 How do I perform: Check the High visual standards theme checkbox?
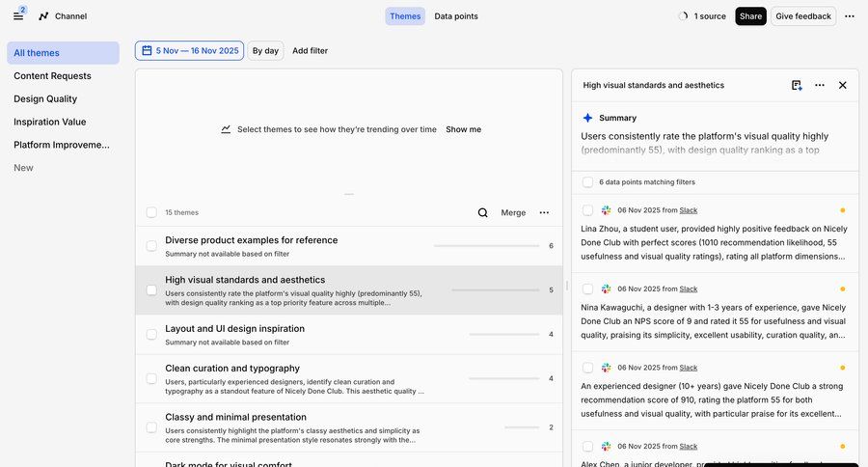pos(151,290)
